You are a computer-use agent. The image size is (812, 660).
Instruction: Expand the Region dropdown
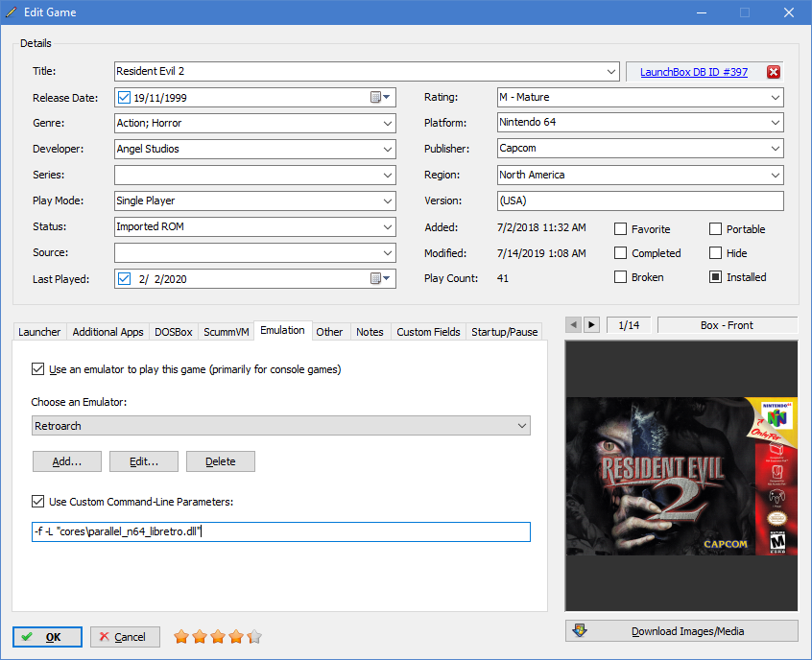coord(776,175)
